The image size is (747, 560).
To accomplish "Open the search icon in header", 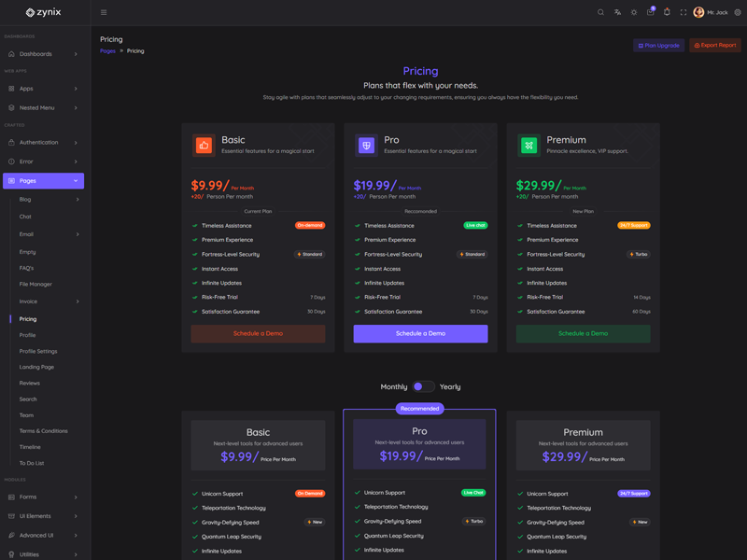I will pyautogui.click(x=600, y=12).
